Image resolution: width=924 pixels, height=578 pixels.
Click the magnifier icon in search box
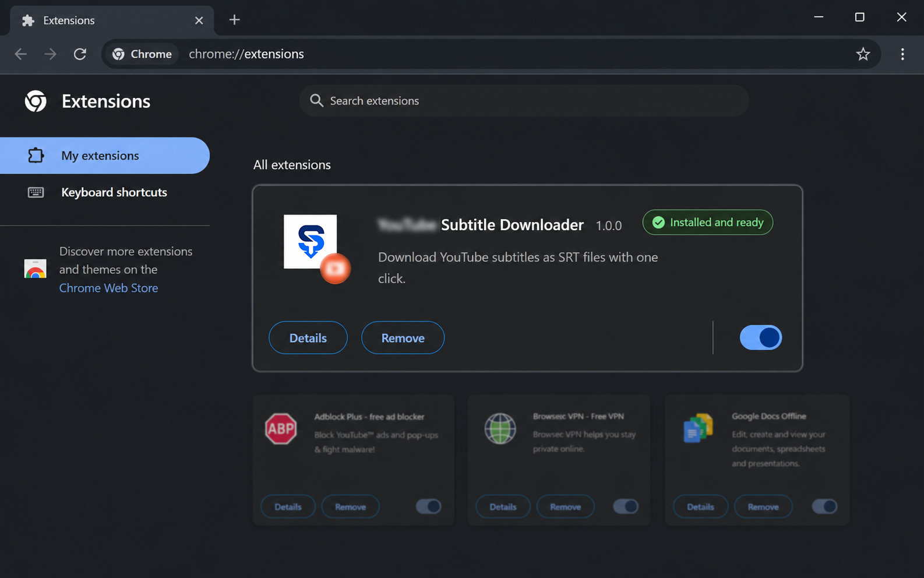point(316,101)
